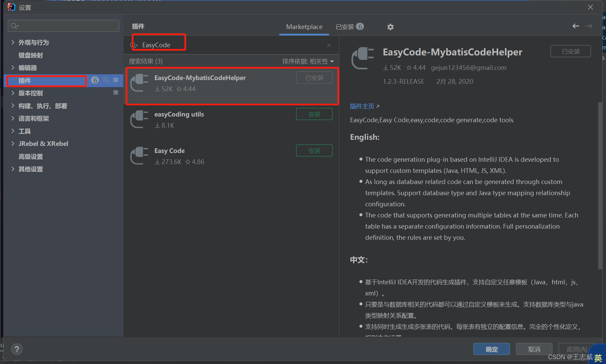The image size is (606, 364).
Task: Install the easyCoding utils plugin
Action: click(314, 114)
